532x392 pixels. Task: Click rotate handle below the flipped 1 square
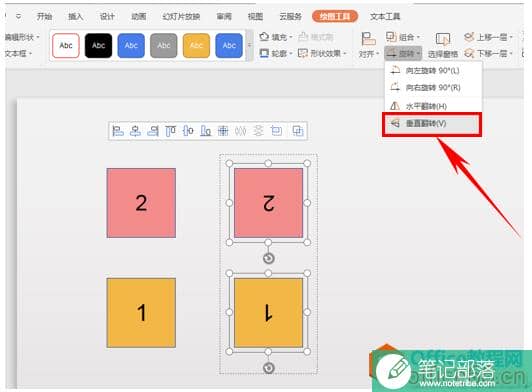click(268, 368)
